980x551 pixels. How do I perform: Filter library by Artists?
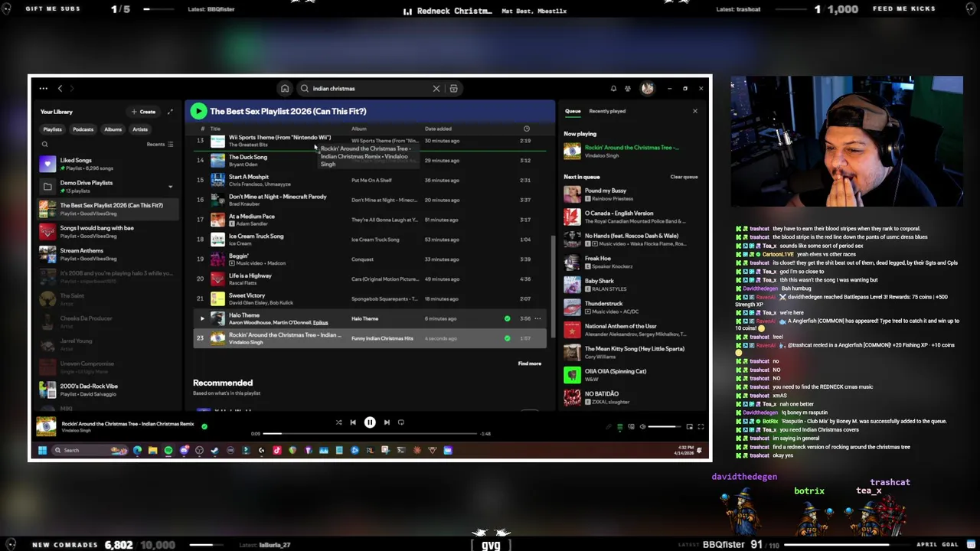(x=140, y=129)
